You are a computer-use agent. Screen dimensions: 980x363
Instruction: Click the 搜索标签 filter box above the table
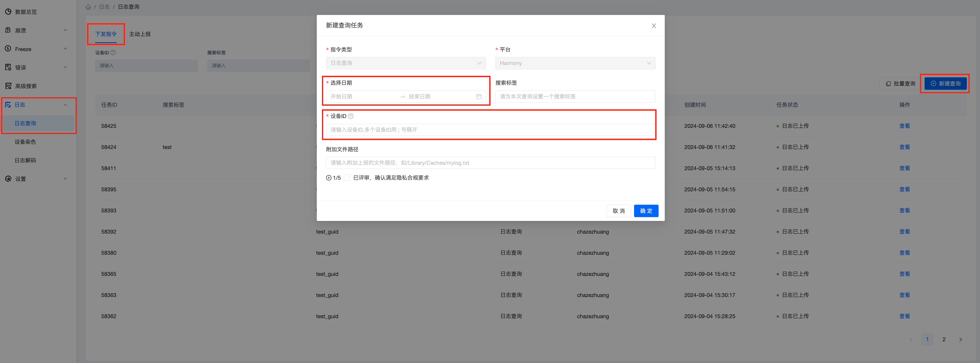click(259, 65)
